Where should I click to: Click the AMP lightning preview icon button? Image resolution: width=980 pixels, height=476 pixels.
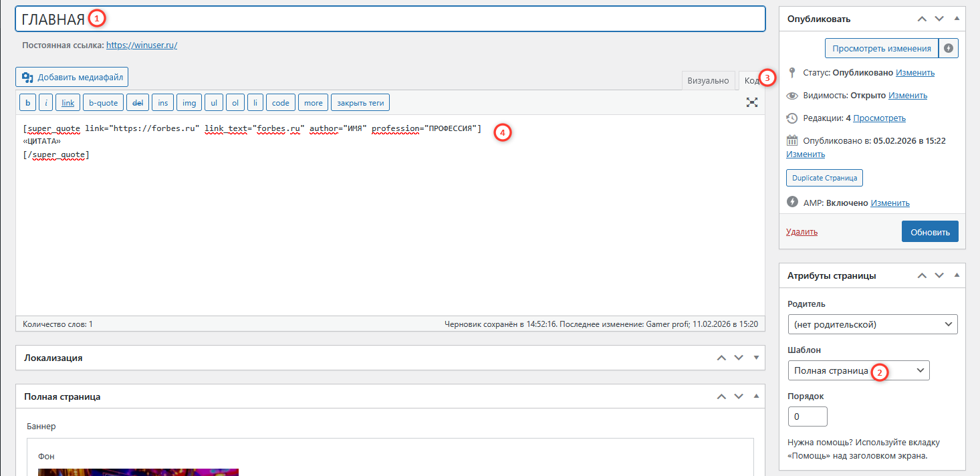948,48
